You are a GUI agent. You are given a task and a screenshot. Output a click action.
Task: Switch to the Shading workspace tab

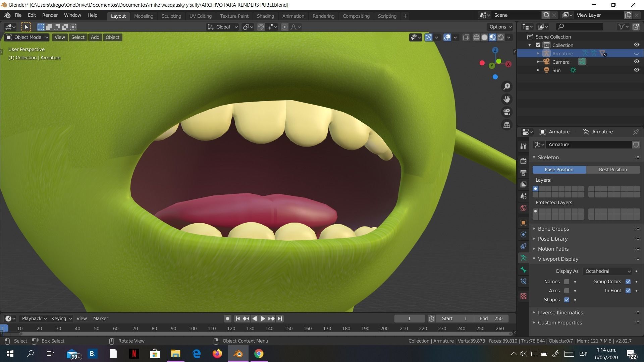(x=265, y=16)
